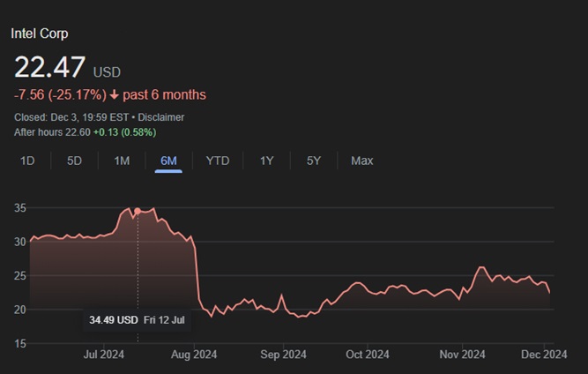588x374 pixels.
Task: Open the Disclaimer link
Action: [160, 117]
